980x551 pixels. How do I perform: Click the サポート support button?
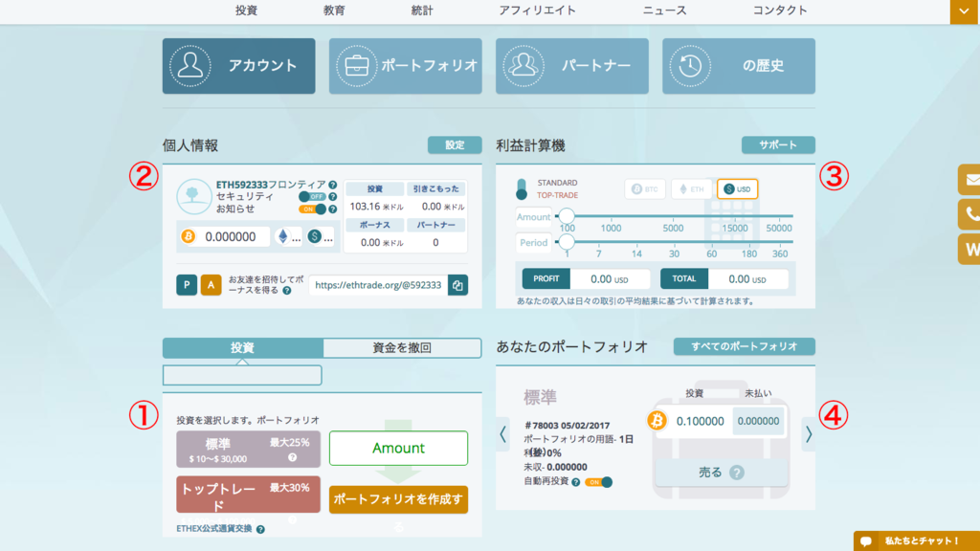coord(778,145)
